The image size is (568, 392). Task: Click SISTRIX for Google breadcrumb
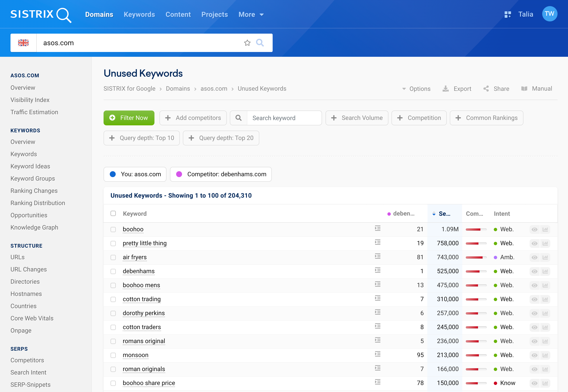click(x=129, y=89)
